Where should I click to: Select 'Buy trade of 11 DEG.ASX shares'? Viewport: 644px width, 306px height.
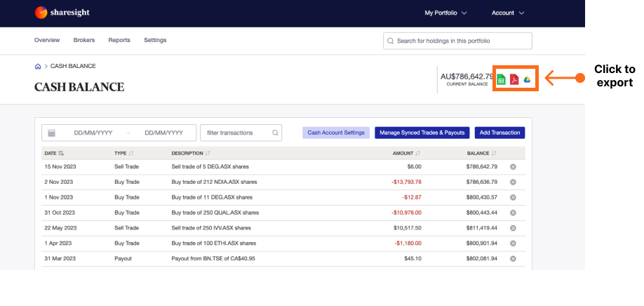click(212, 197)
